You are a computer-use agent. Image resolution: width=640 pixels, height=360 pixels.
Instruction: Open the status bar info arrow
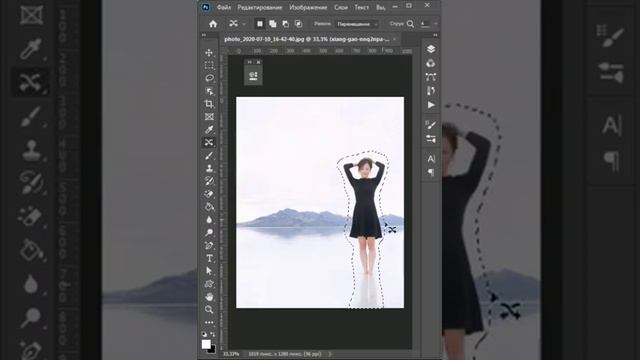point(330,354)
